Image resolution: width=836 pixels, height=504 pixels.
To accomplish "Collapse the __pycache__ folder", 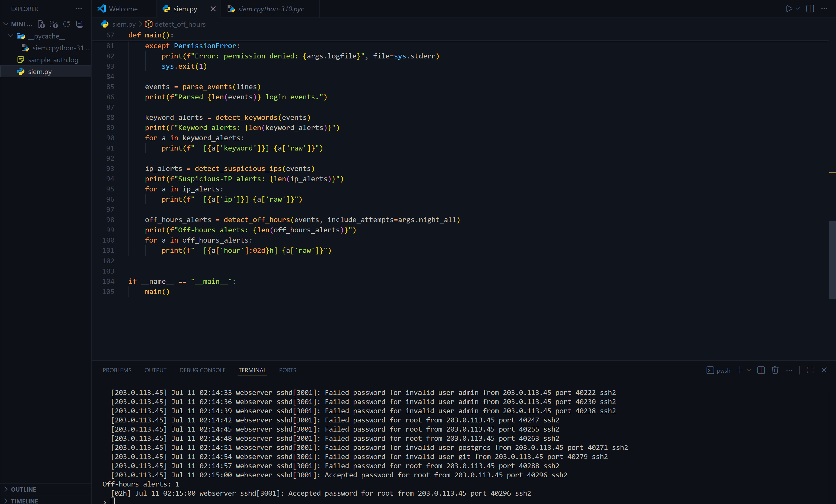I will click(x=11, y=36).
